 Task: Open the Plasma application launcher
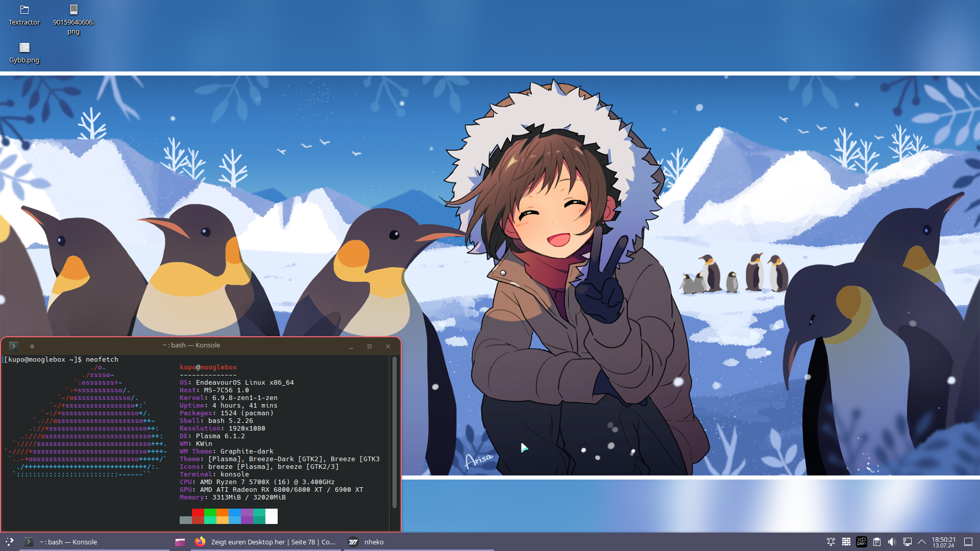[x=9, y=542]
